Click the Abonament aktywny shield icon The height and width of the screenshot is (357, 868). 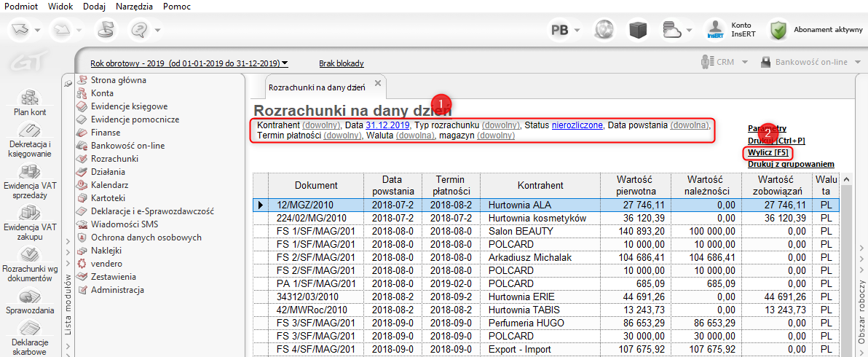pyautogui.click(x=779, y=30)
